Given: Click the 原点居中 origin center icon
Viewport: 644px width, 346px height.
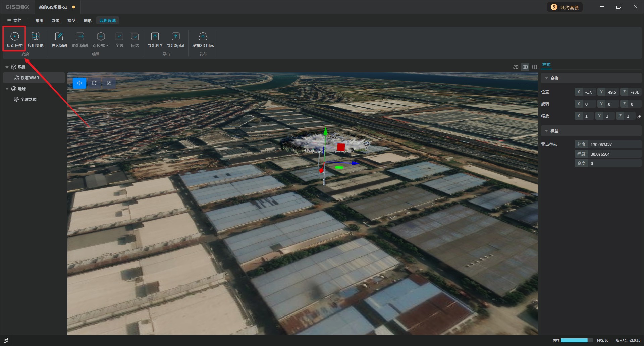Looking at the screenshot, I should [x=14, y=37].
